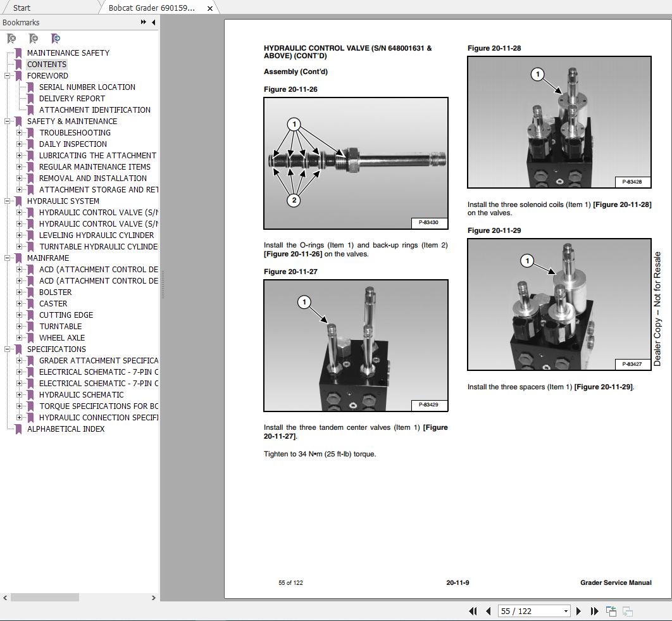Go to the previous page
672x621 pixels.
[x=488, y=611]
